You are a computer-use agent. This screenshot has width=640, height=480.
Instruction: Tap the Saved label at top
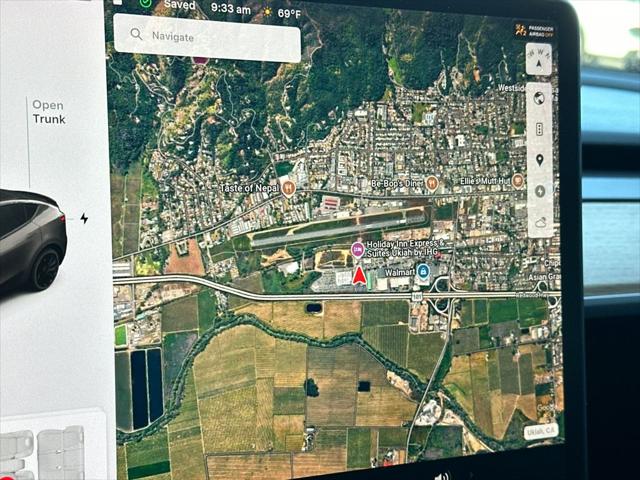[180, 5]
